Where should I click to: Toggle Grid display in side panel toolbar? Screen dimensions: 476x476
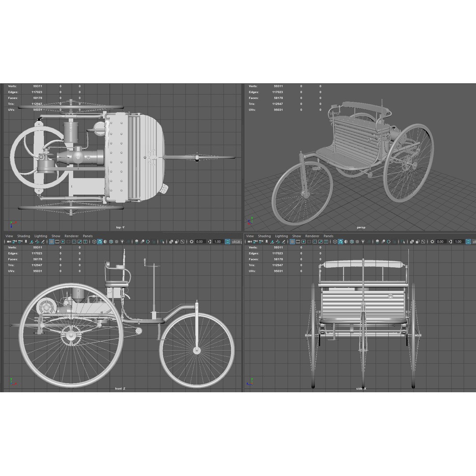pyautogui.click(x=292, y=242)
